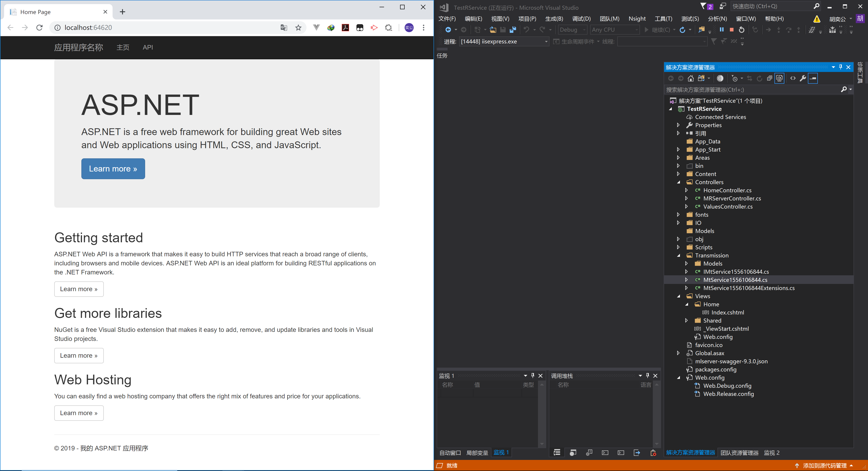868x471 pixels.
Task: Restart the app with the circular Restart icon
Action: [742, 30]
